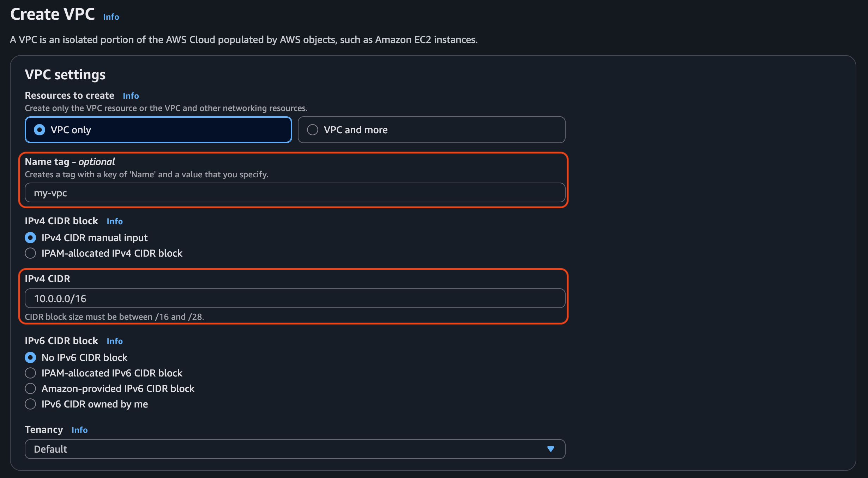Choose IPAM-allocated IPv6 CIDR block option
The image size is (868, 478).
click(x=30, y=373)
